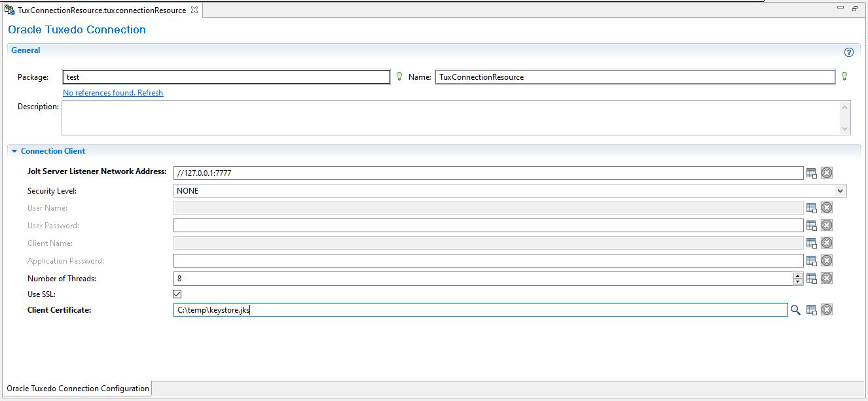Switch to Oracle Tuxedo Connection Configuration tab

78,389
